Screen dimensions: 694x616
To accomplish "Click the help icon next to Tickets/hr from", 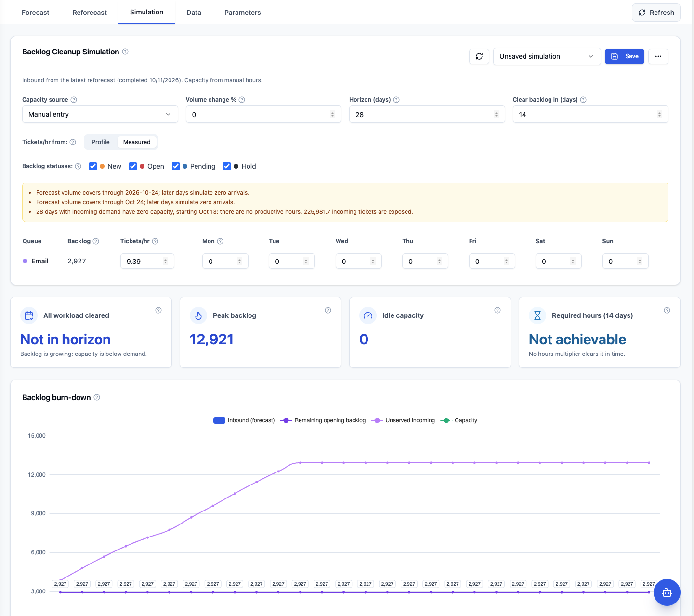I will point(73,142).
